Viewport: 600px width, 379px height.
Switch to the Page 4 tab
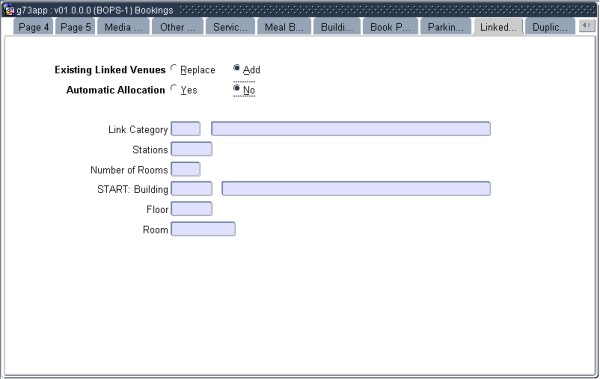click(33, 27)
